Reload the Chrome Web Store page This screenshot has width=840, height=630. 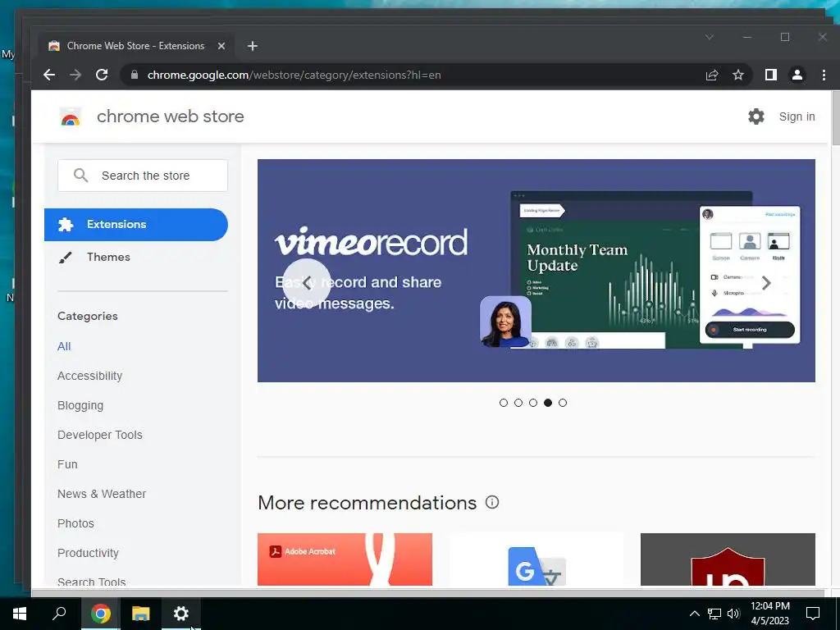tap(102, 75)
